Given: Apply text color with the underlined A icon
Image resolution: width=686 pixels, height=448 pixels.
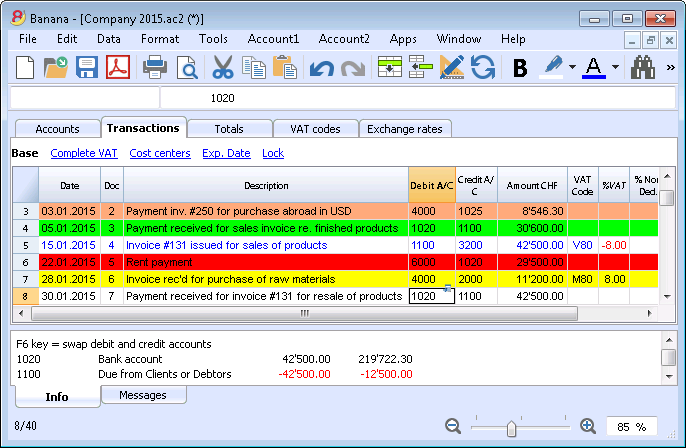Looking at the screenshot, I should (x=594, y=67).
